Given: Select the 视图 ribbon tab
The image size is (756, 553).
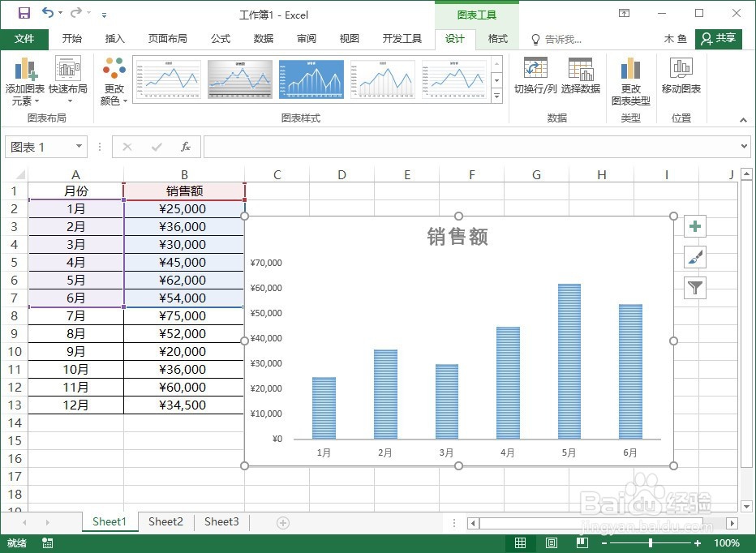Looking at the screenshot, I should tap(349, 38).
